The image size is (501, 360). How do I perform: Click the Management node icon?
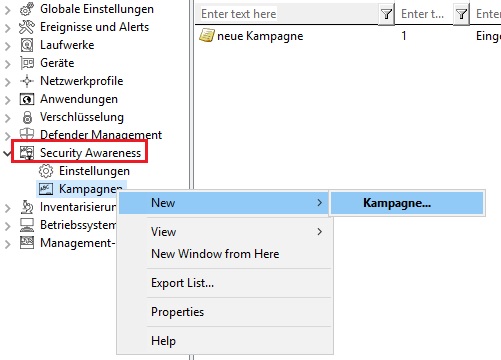[x=27, y=243]
